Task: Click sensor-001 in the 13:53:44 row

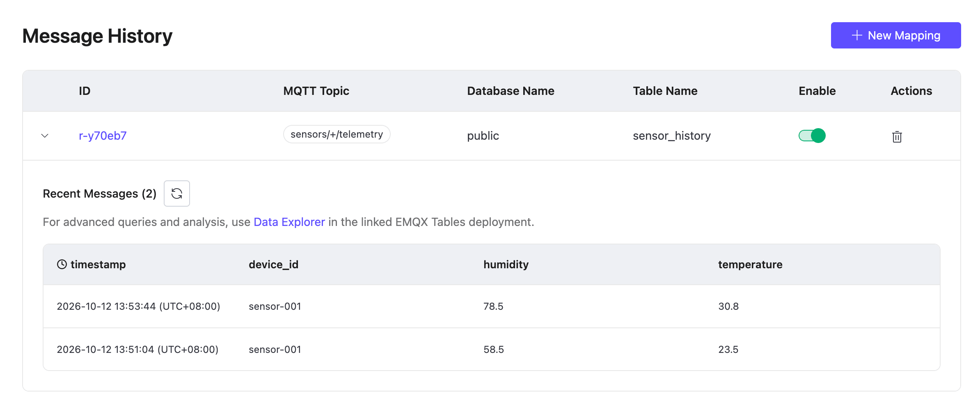Action: (275, 306)
